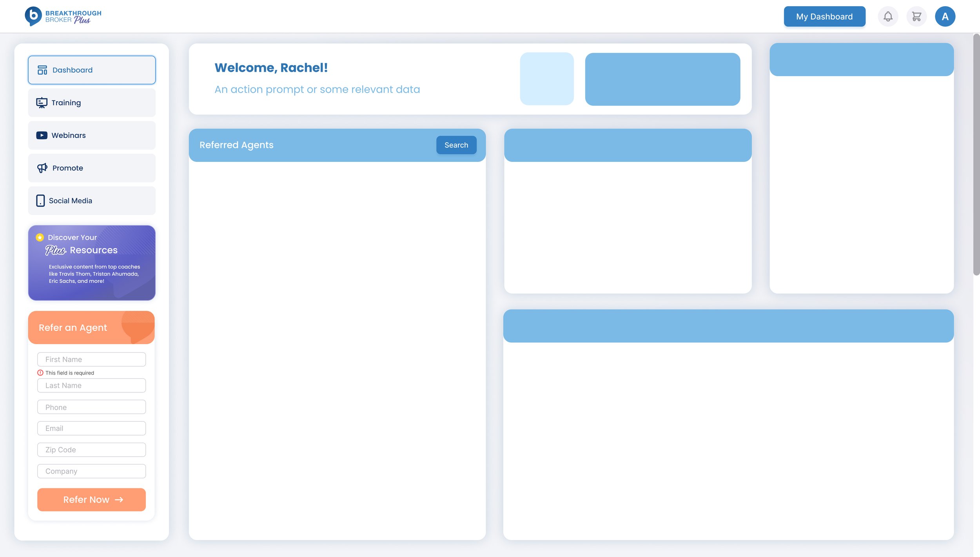Select the Email input field
Image resolution: width=980 pixels, height=557 pixels.
pyautogui.click(x=91, y=428)
